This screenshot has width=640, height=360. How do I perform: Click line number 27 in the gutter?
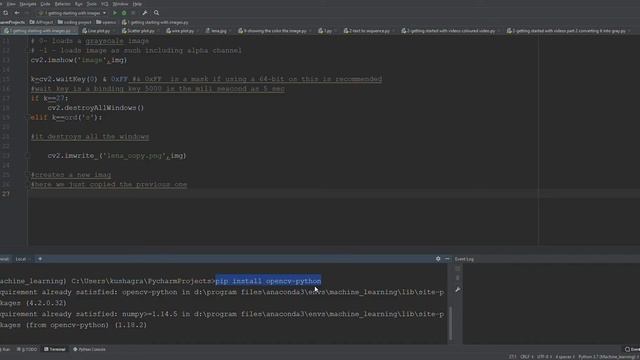pos(6,194)
